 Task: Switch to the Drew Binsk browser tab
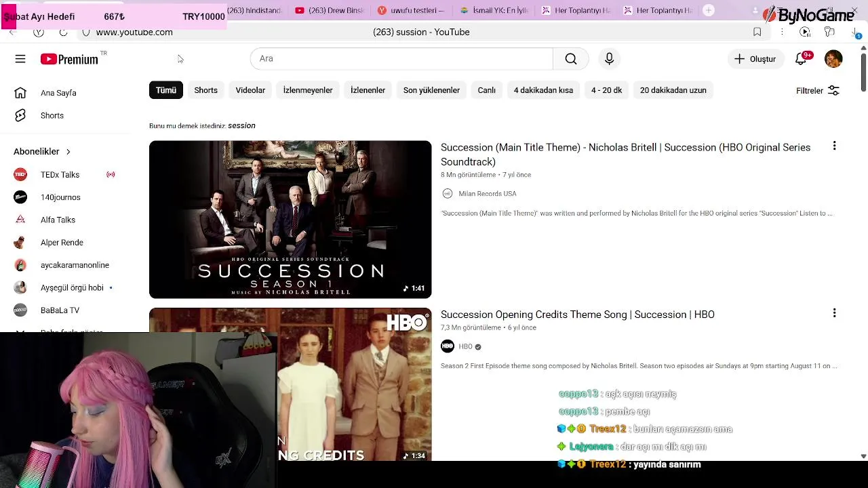(330, 10)
